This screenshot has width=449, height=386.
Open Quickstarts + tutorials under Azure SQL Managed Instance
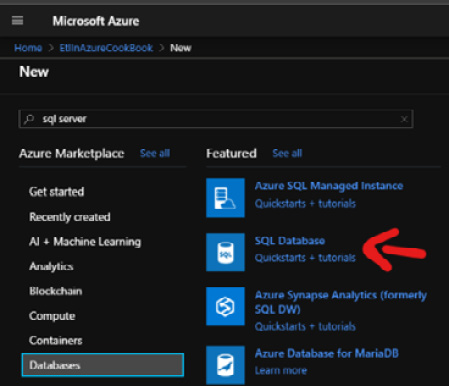[305, 203]
